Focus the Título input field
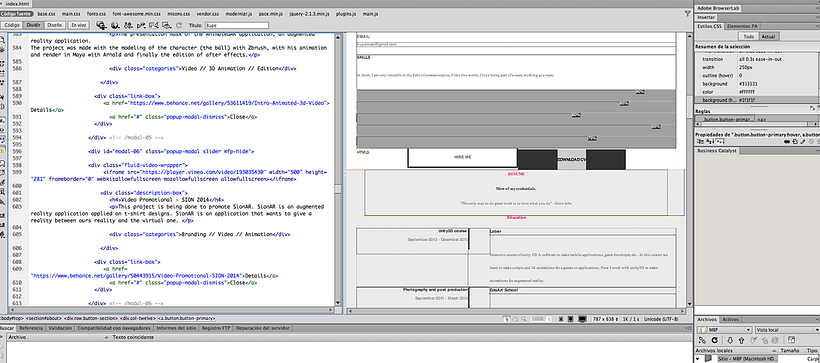This screenshot has width=820, height=363. click(236, 25)
